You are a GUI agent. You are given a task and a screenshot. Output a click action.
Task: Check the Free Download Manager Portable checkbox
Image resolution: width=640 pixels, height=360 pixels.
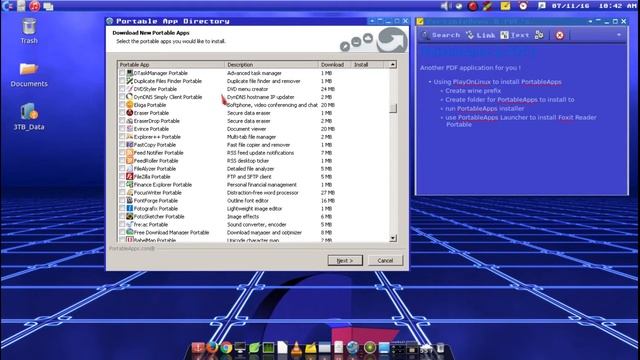(x=122, y=233)
